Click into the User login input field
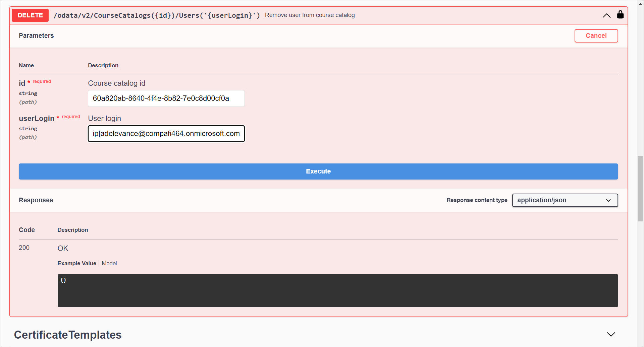This screenshot has width=644, height=347. coord(166,134)
